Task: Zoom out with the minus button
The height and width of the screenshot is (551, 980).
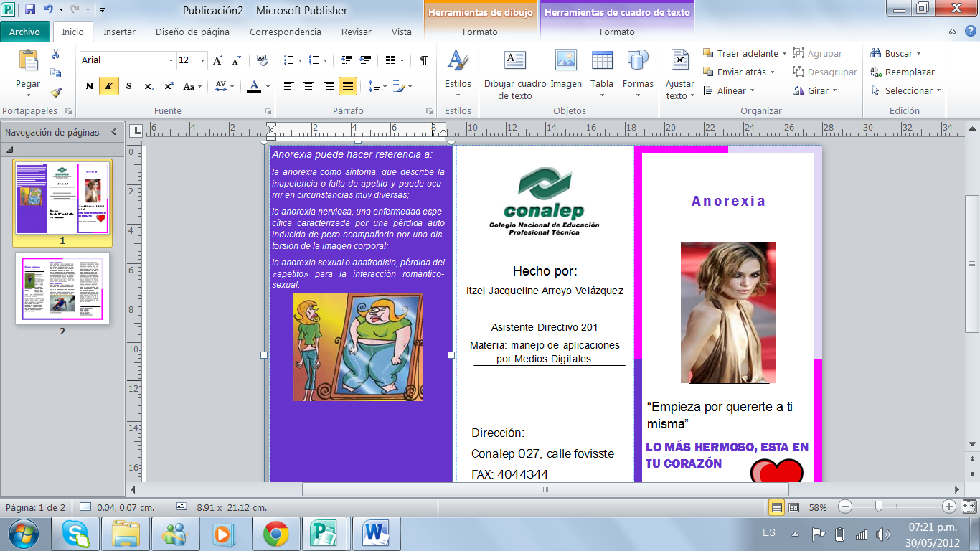Action: click(x=845, y=507)
